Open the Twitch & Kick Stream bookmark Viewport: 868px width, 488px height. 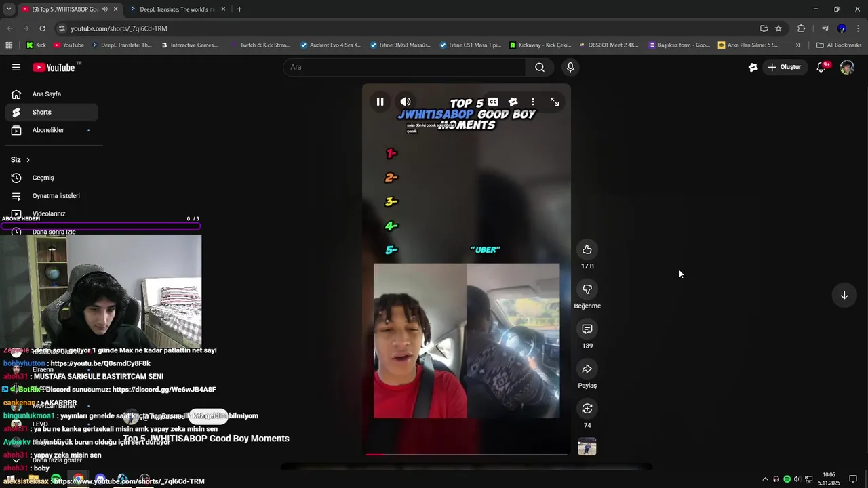tap(260, 45)
